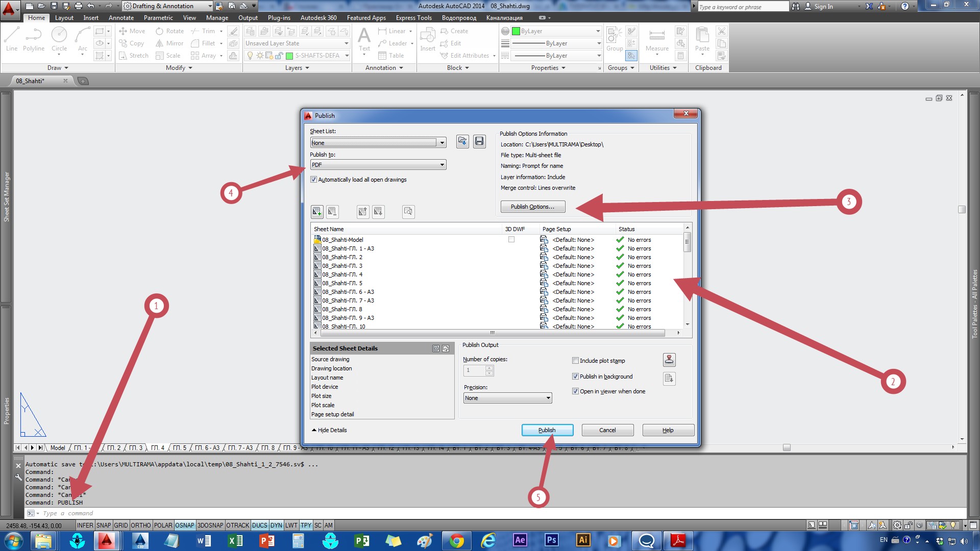980x551 pixels.
Task: Toggle Publish in background checkbox
Action: (x=576, y=377)
